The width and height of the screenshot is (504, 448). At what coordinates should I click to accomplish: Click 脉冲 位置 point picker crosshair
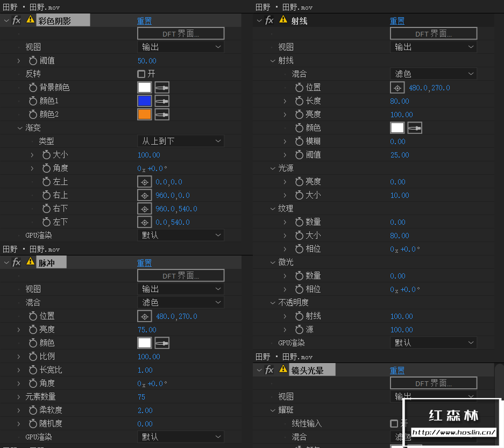point(145,316)
